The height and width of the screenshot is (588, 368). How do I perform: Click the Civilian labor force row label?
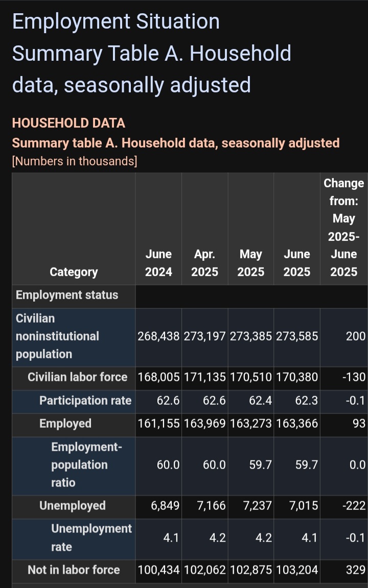pyautogui.click(x=78, y=377)
